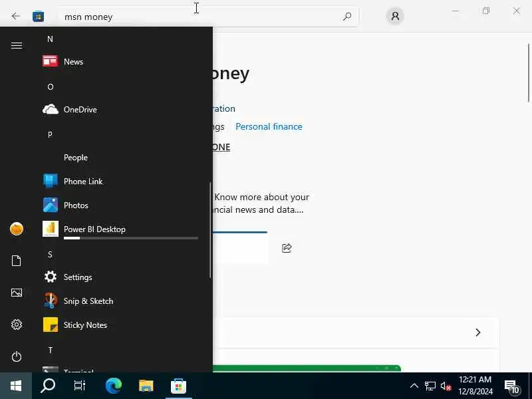Viewport: 532px width, 399px height.
Task: Expand the Start menu hamburger button
Action: click(x=16, y=45)
